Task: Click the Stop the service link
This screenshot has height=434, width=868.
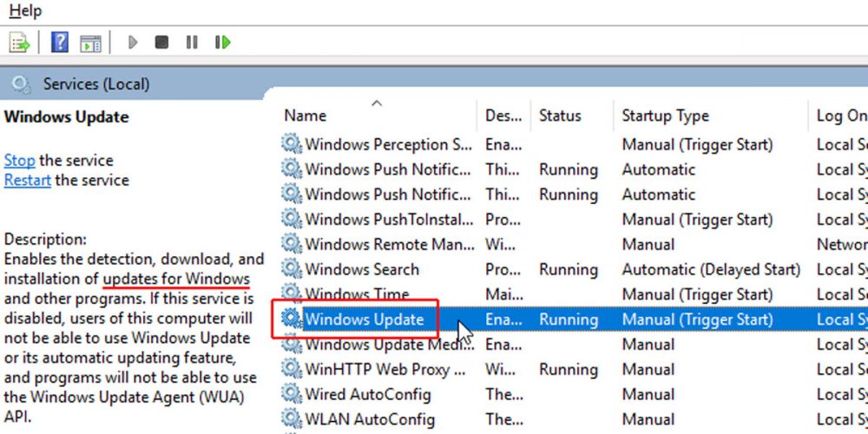Action: click(19, 161)
